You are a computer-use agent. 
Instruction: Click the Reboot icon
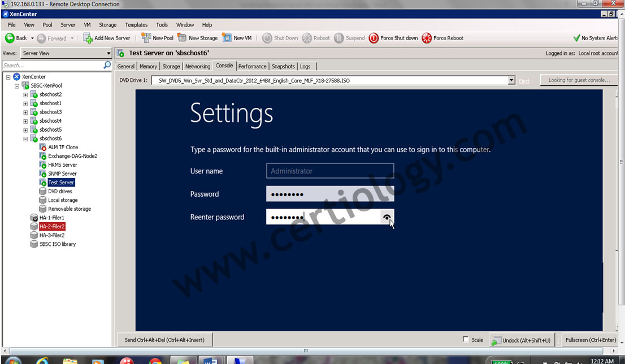pos(307,38)
